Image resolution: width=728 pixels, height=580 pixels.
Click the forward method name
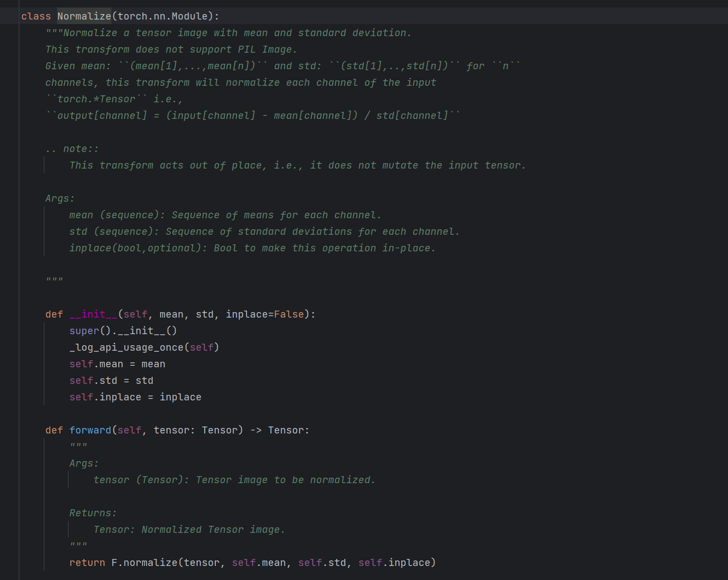point(90,430)
